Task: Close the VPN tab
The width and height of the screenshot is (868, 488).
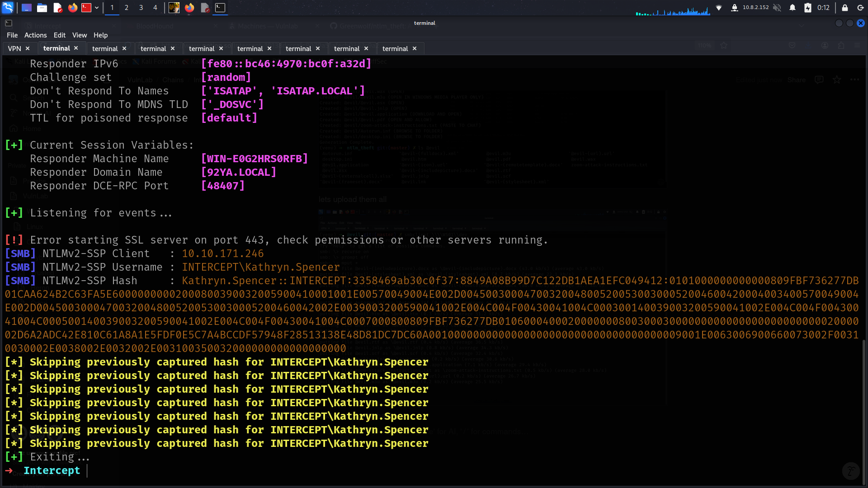Action: (28, 48)
